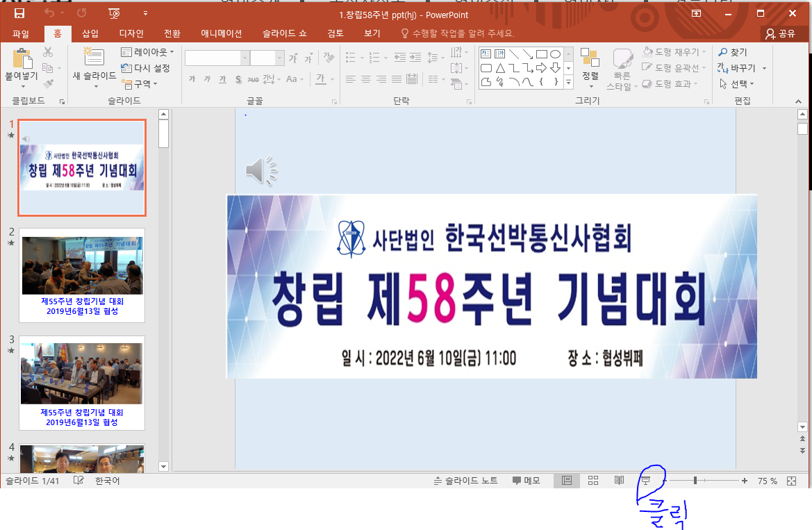Align text to the left
812x530 pixels.
pyautogui.click(x=351, y=78)
